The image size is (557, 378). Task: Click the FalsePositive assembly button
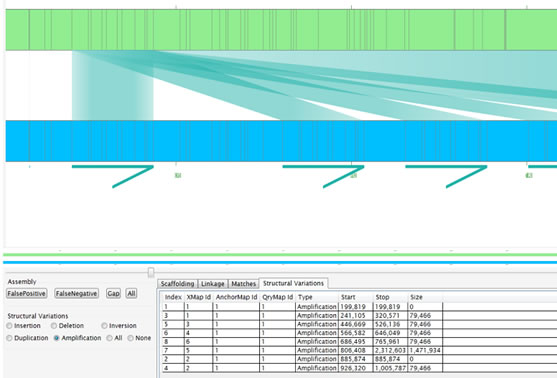tap(27, 293)
